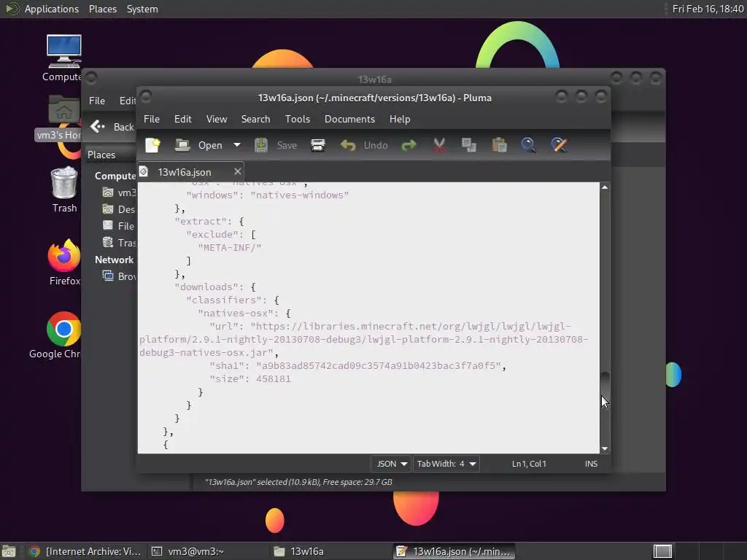This screenshot has height=560, width=747.
Task: Click the "downloads": { line
Action: [215, 287]
